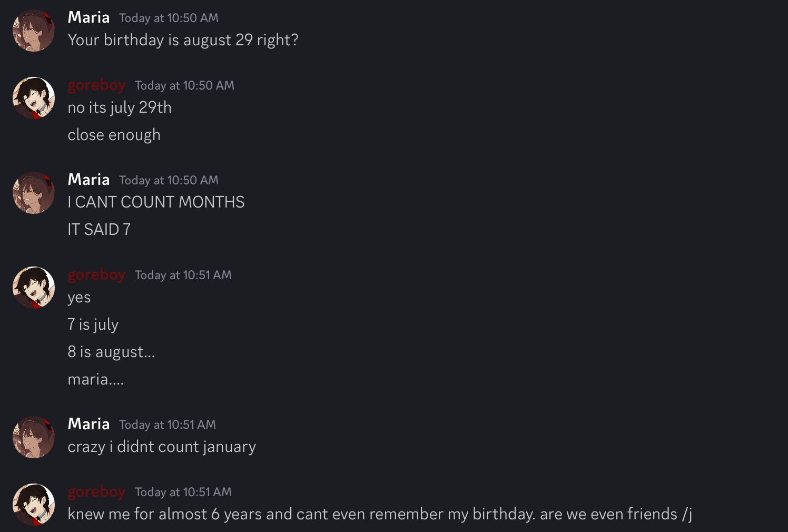This screenshot has width=788, height=532.
Task: Click goreboy's avatar beside the 'yes' message
Action: [x=34, y=288]
